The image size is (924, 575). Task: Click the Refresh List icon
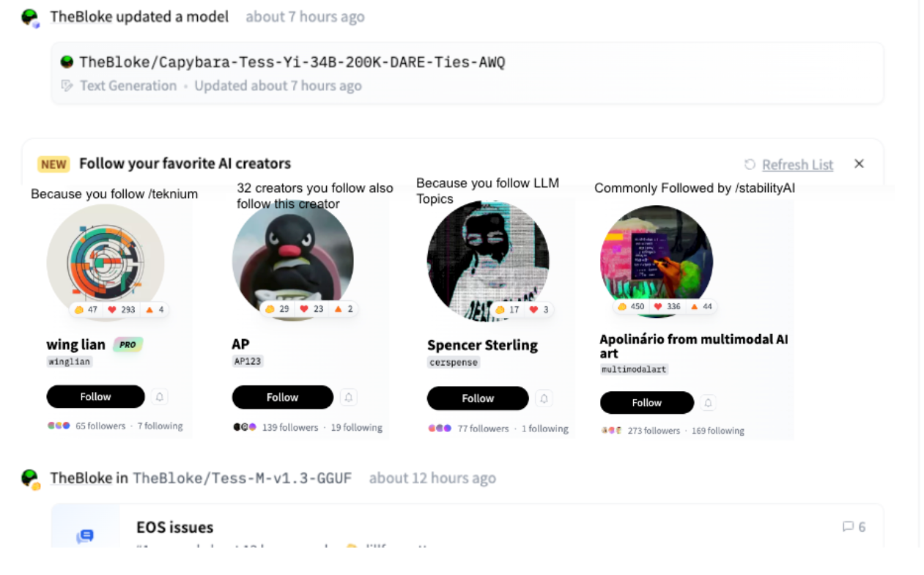(x=750, y=165)
